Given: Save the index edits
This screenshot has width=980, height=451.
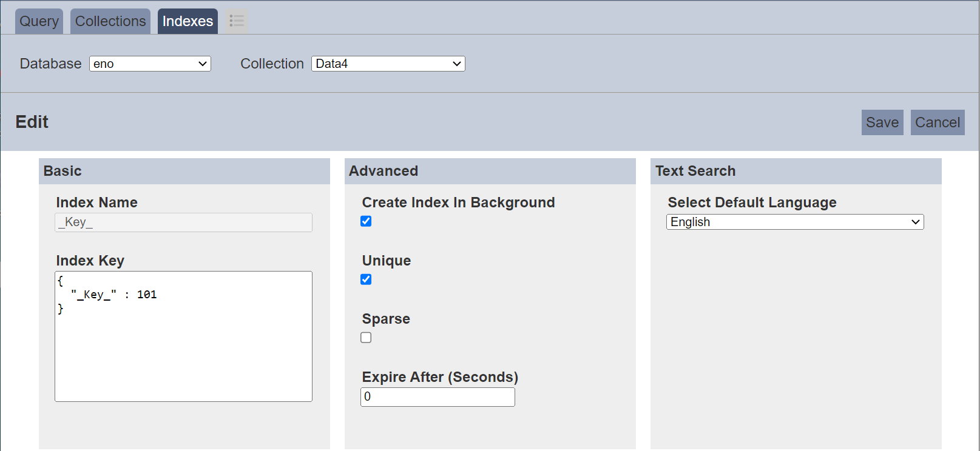Looking at the screenshot, I should coord(882,122).
